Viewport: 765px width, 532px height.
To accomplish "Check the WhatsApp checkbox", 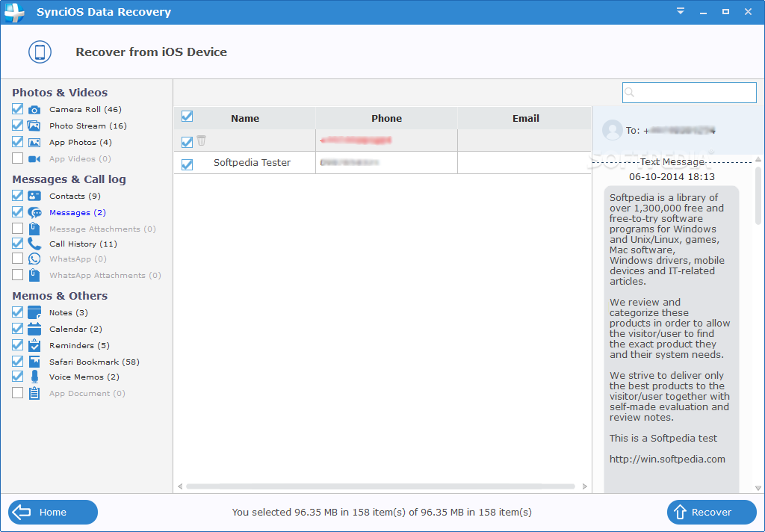I will coord(18,259).
